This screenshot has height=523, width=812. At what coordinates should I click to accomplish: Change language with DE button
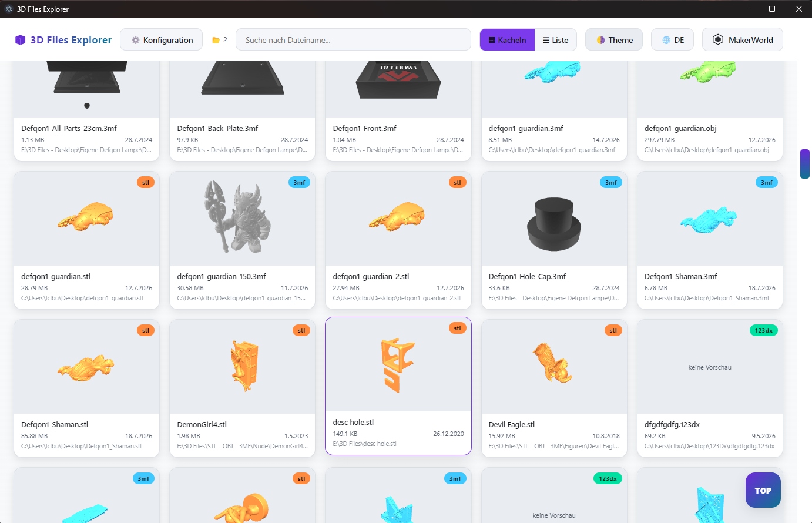pyautogui.click(x=672, y=40)
